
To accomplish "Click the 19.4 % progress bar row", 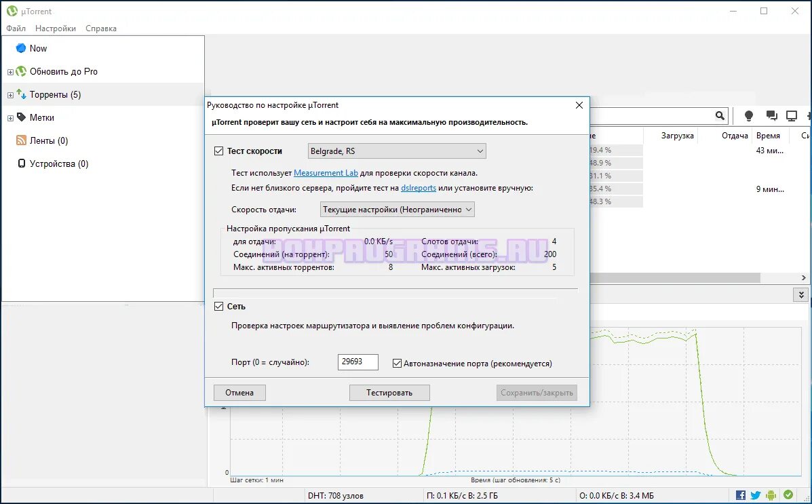I will 616,150.
